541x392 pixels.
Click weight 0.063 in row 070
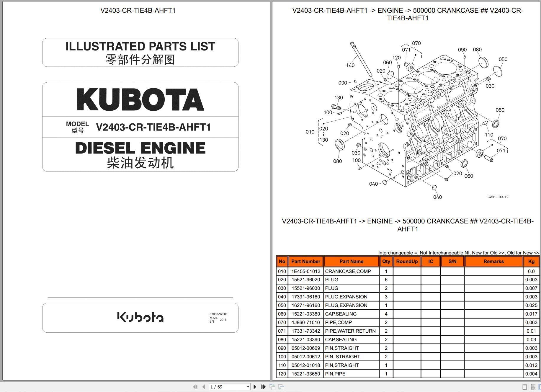(x=531, y=322)
